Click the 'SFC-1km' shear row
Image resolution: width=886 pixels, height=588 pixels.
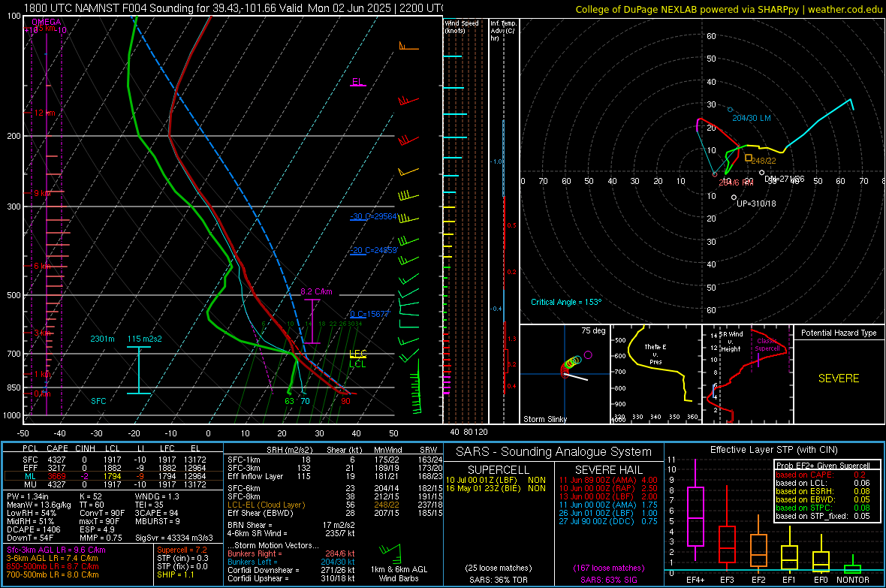335,460
